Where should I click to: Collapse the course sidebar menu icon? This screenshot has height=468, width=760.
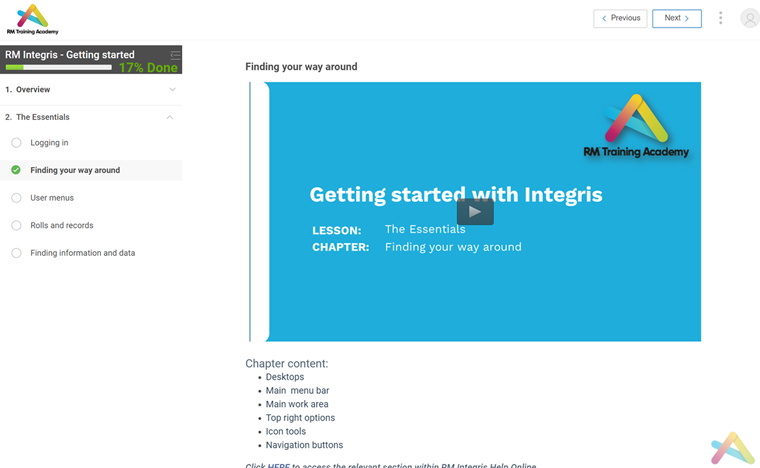click(175, 54)
